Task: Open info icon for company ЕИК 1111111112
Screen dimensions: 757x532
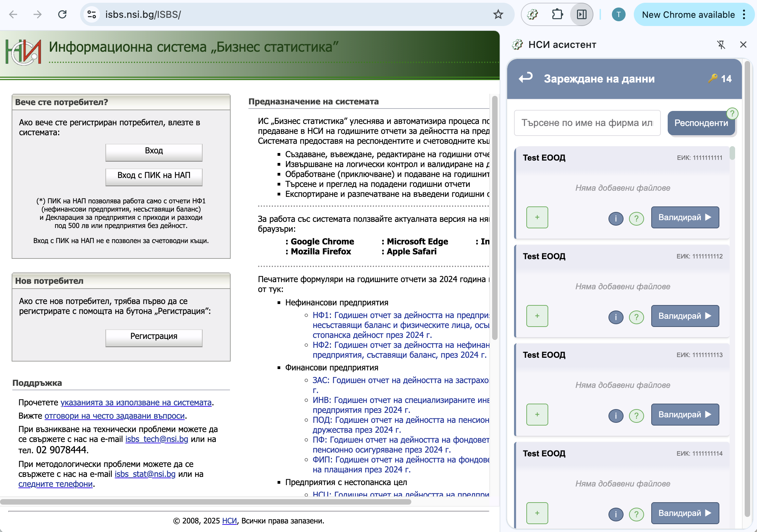Action: [616, 317]
